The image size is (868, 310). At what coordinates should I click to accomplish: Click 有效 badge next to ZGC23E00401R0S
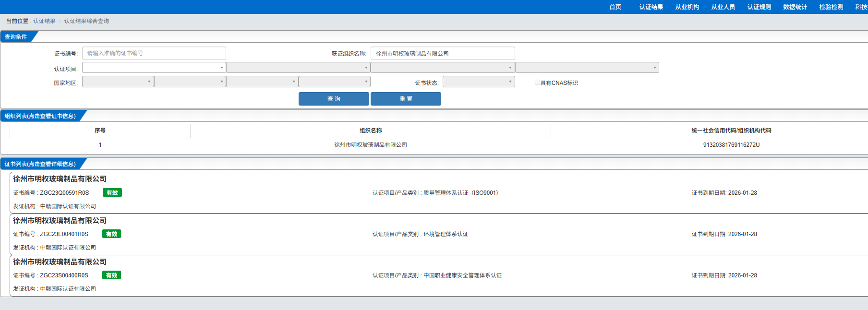coord(111,234)
